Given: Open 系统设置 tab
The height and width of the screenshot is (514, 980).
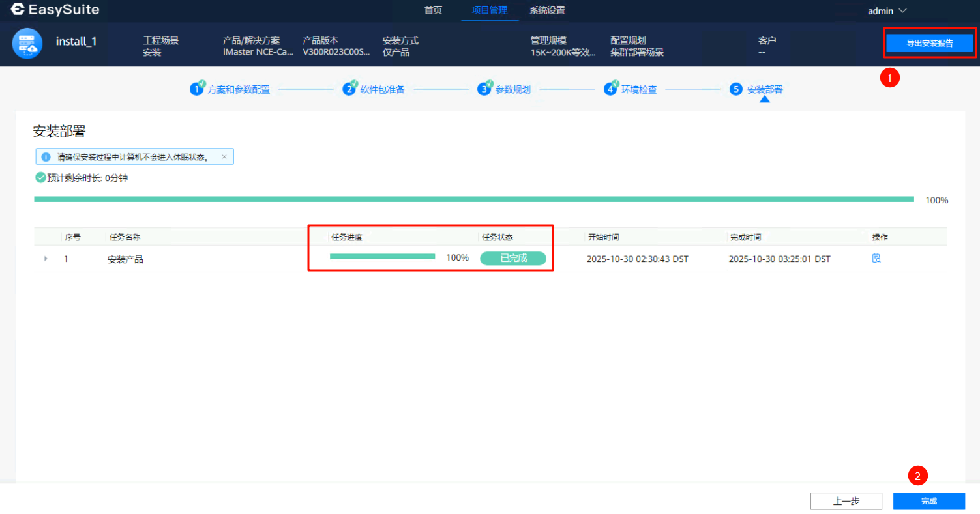Looking at the screenshot, I should tap(547, 10).
